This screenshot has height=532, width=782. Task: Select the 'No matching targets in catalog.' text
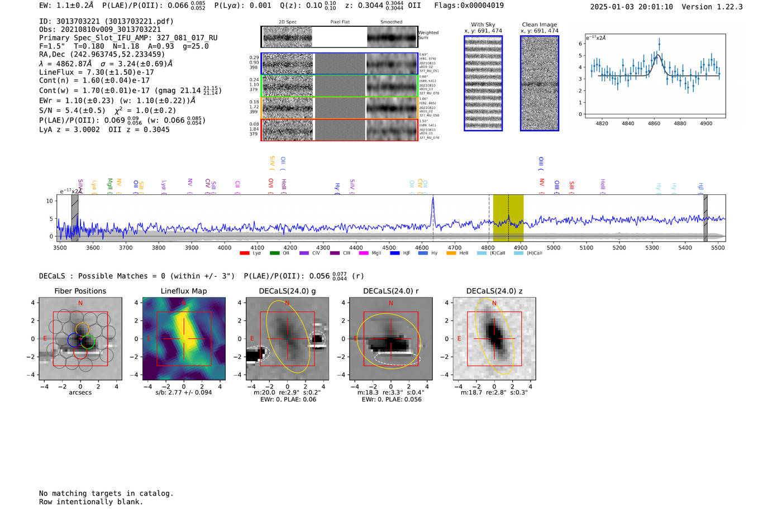tap(106, 493)
